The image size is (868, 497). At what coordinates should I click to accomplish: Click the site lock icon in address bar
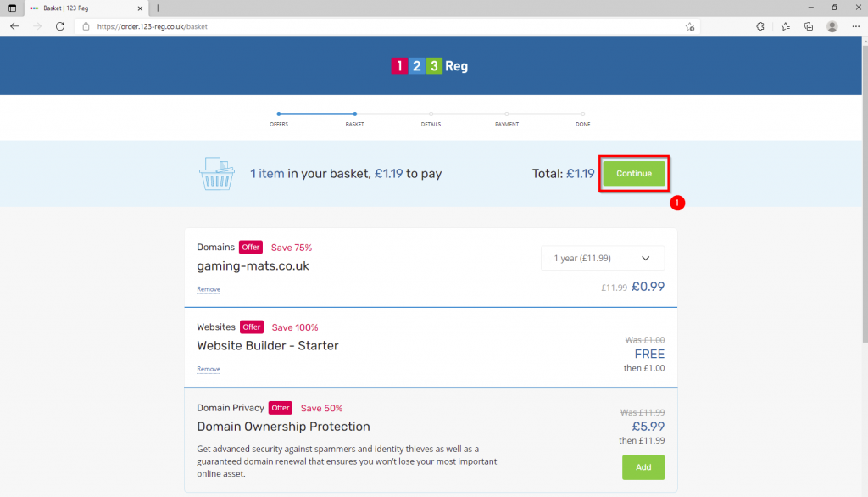[86, 26]
